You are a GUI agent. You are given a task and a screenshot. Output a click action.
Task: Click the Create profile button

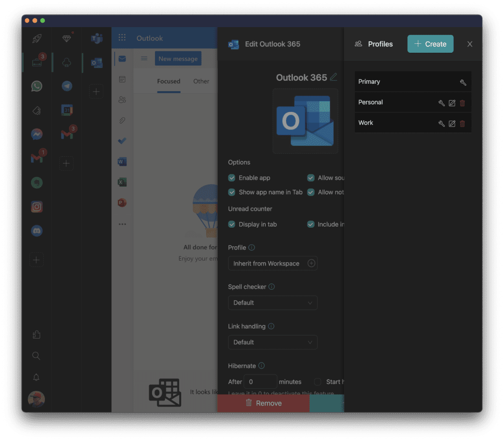click(x=430, y=44)
